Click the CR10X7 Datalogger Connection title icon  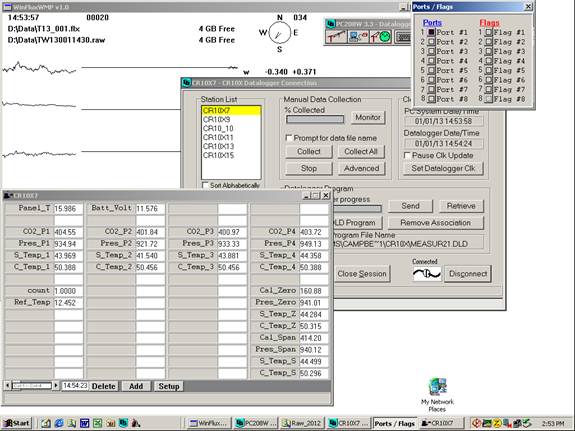point(186,83)
